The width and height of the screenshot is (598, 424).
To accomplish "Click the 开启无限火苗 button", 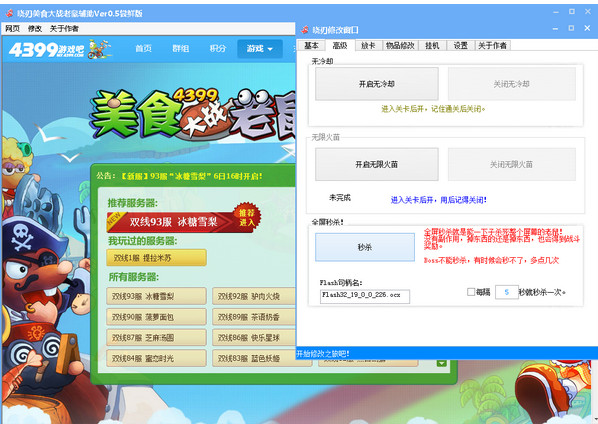I will point(376,164).
